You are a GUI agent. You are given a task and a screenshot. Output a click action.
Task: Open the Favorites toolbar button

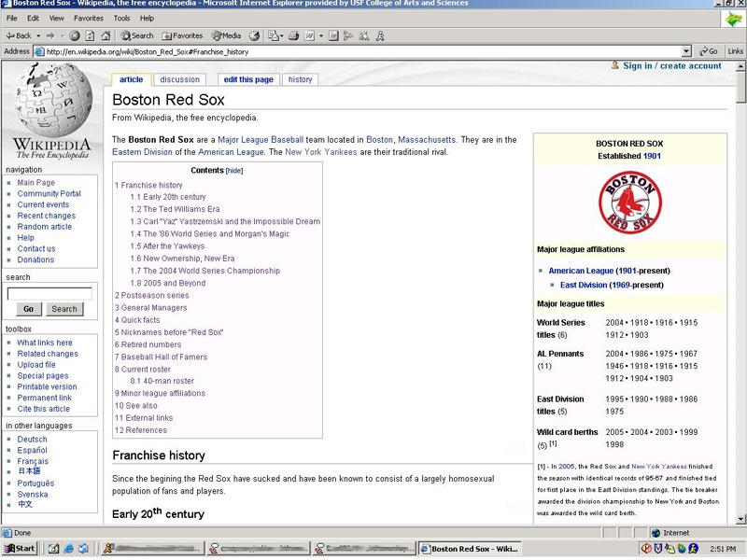(182, 35)
